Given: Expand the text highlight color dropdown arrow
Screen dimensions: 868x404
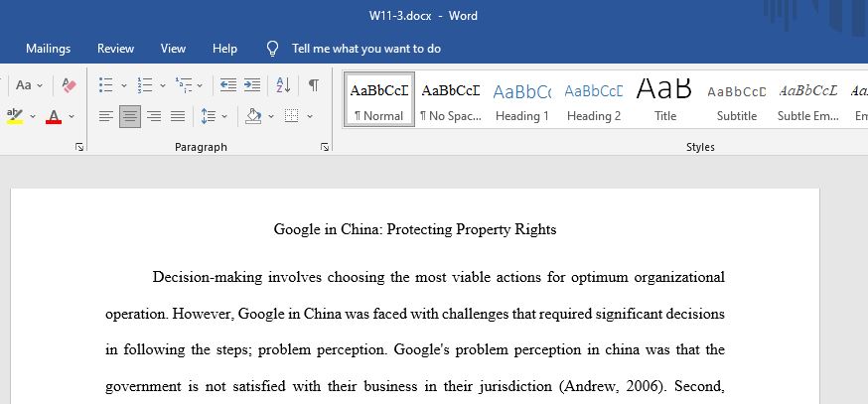Looking at the screenshot, I should click(33, 116).
